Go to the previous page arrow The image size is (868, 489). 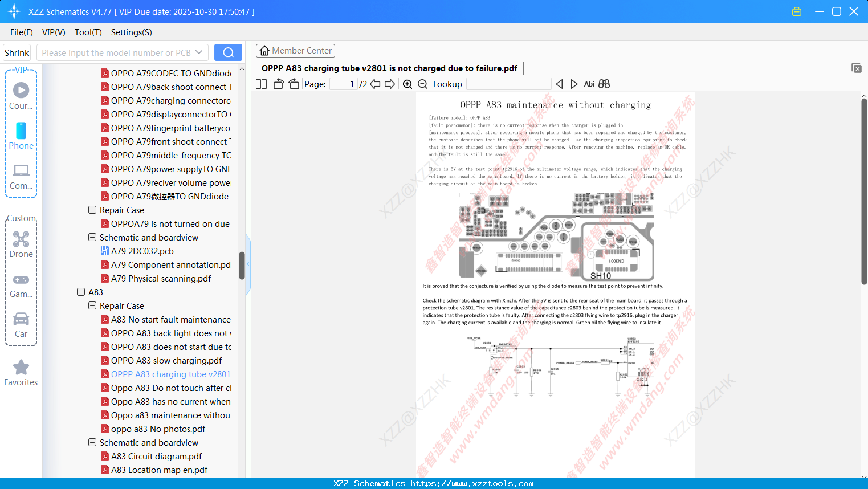coord(375,84)
